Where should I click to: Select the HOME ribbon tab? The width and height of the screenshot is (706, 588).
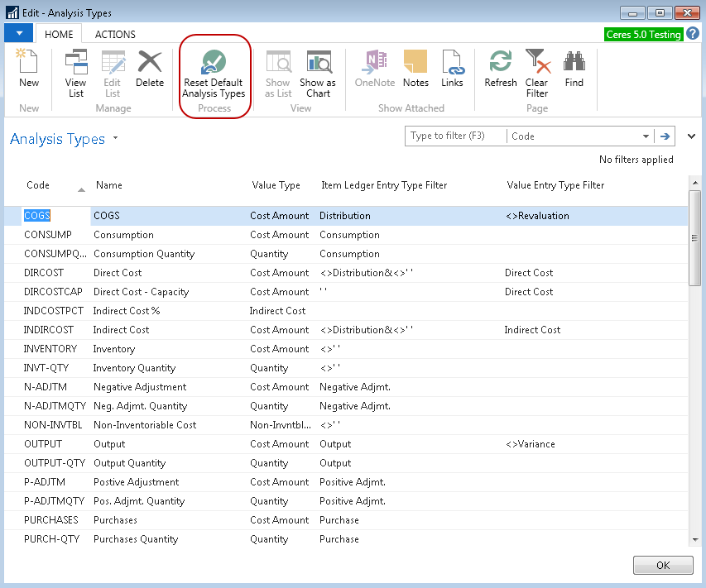[59, 35]
